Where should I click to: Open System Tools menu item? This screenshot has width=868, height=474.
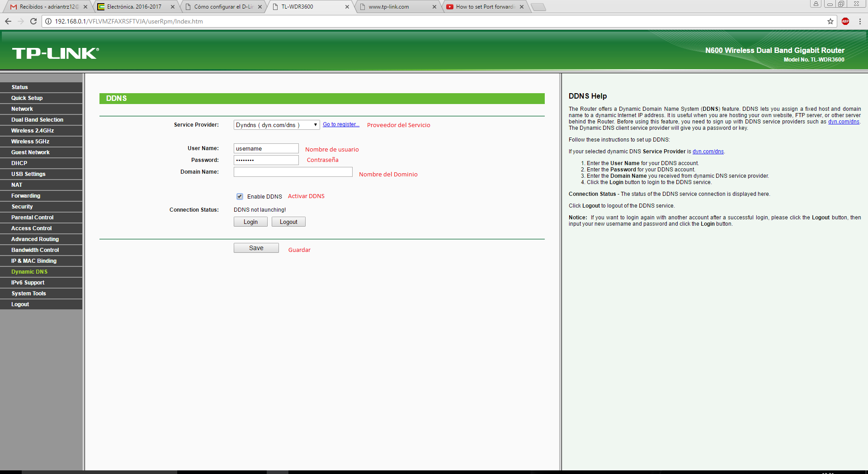[41, 294]
